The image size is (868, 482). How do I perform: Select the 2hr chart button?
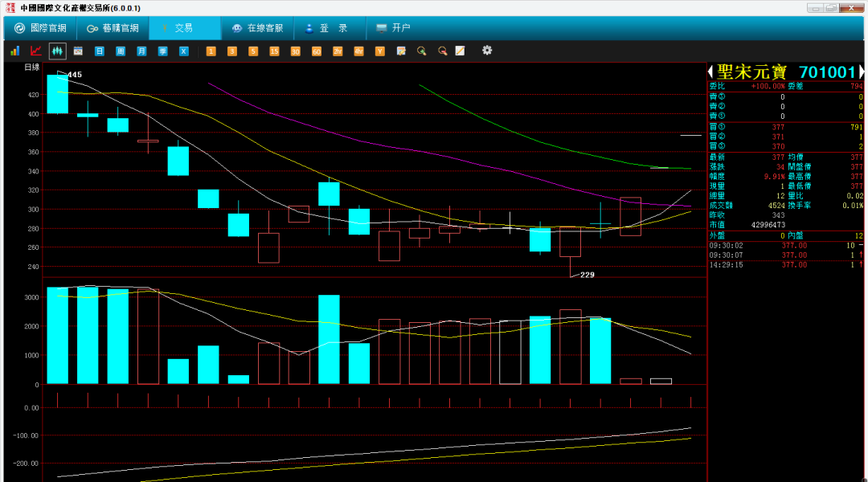tap(337, 51)
